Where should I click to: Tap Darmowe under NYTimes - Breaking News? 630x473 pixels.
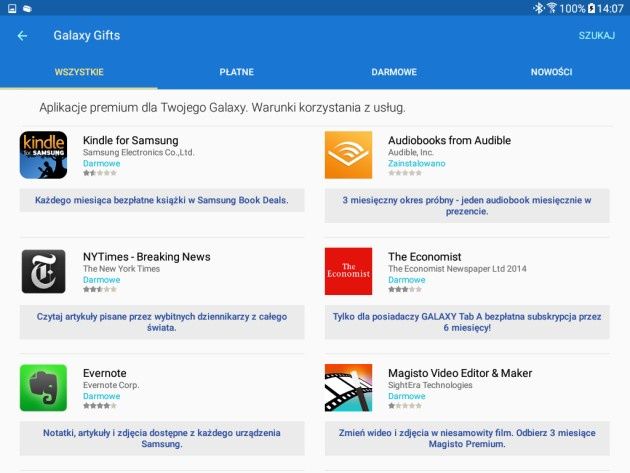tap(102, 280)
